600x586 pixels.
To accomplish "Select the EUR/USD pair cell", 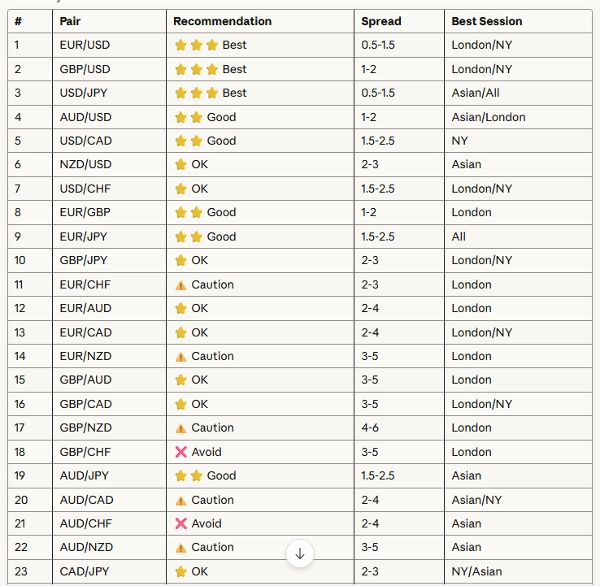I will coord(85,45).
